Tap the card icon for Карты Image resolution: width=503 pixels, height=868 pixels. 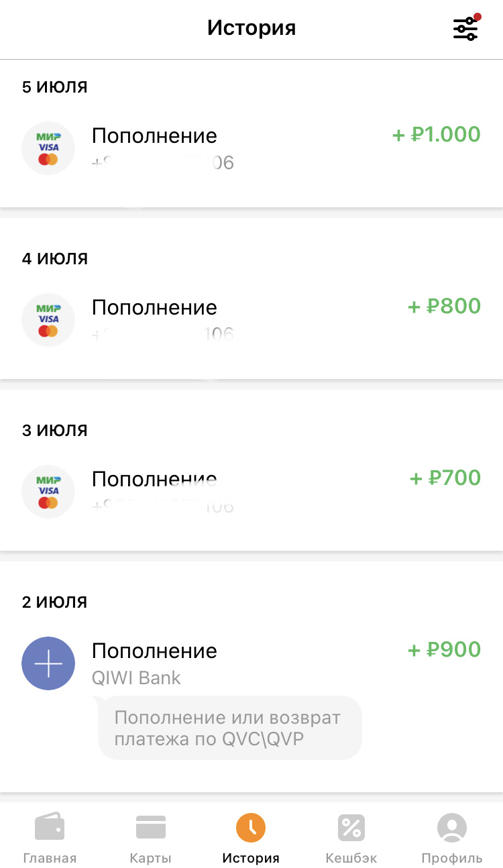tap(150, 827)
